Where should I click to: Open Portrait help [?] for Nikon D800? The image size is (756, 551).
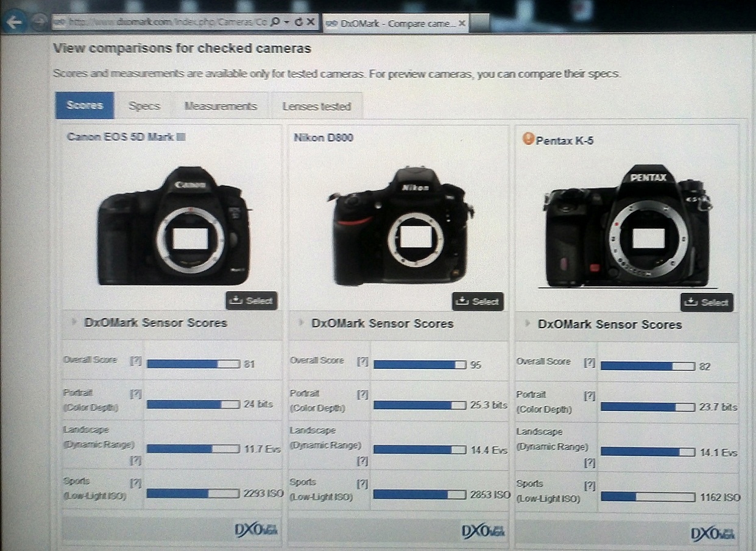pos(362,395)
